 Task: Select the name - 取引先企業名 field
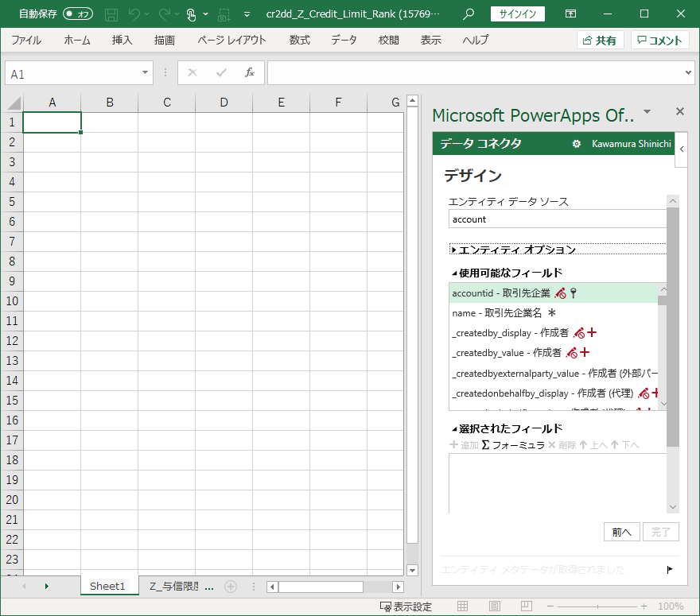pyautogui.click(x=553, y=313)
